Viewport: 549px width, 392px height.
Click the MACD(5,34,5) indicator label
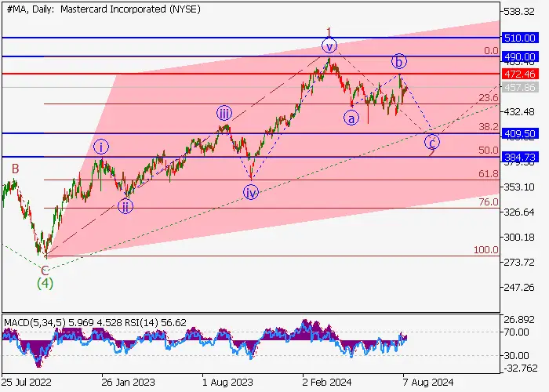coord(35,322)
